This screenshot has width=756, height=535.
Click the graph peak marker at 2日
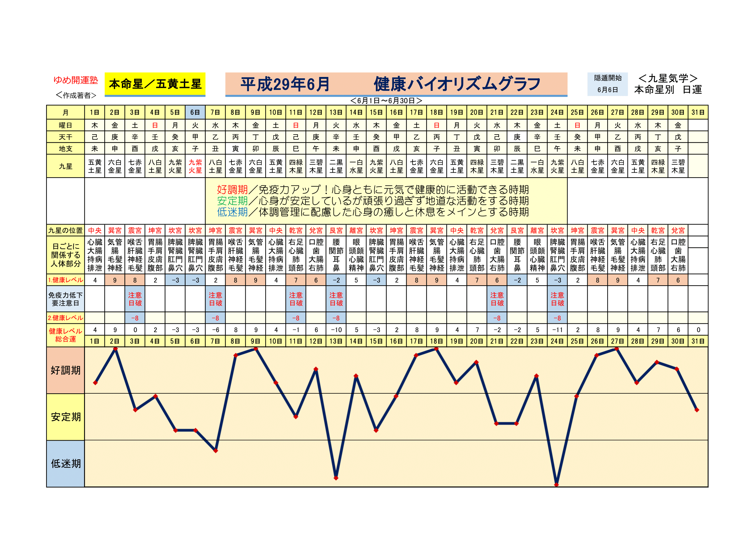[x=115, y=349]
